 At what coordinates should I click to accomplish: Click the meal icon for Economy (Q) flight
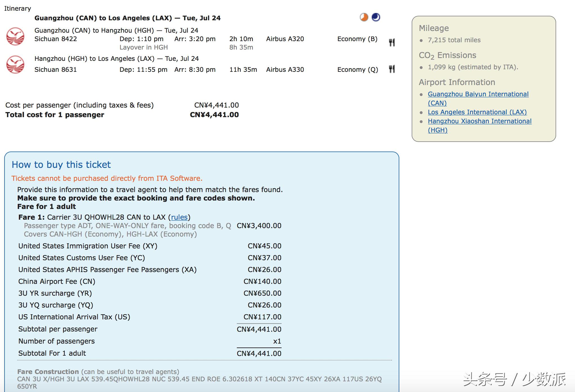coord(392,69)
